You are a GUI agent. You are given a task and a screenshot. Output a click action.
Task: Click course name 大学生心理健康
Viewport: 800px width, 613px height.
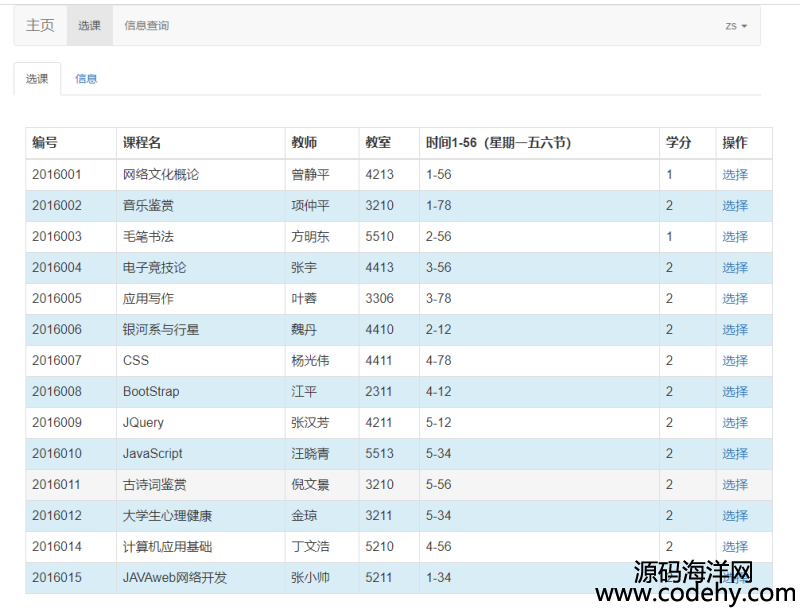[x=167, y=516]
